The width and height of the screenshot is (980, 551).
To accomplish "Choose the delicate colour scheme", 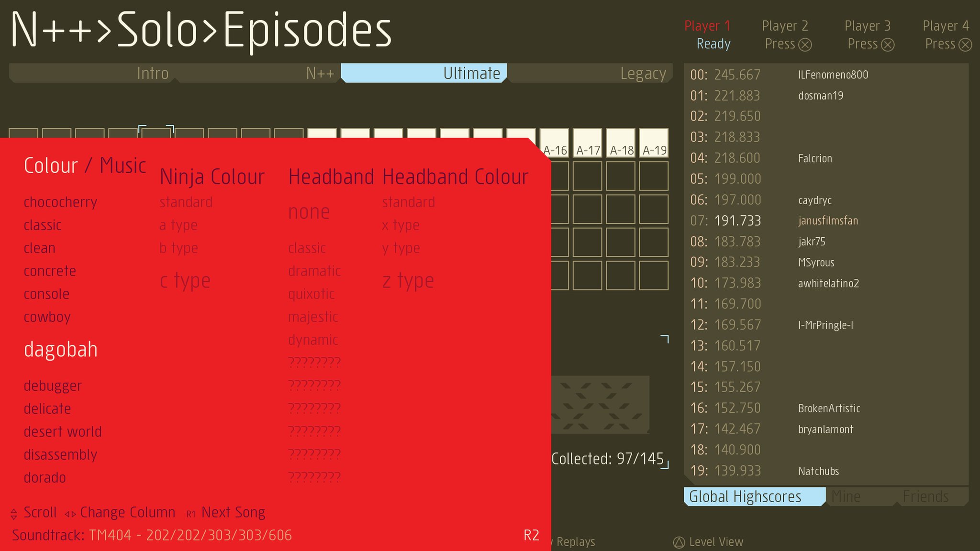I will [47, 409].
